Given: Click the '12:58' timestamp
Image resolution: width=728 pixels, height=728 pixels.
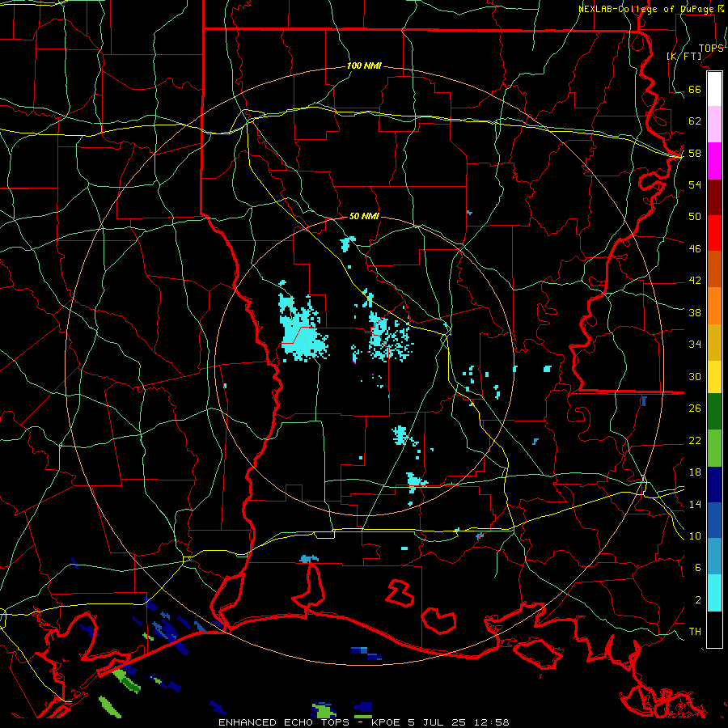Looking at the screenshot, I should click(x=492, y=722).
